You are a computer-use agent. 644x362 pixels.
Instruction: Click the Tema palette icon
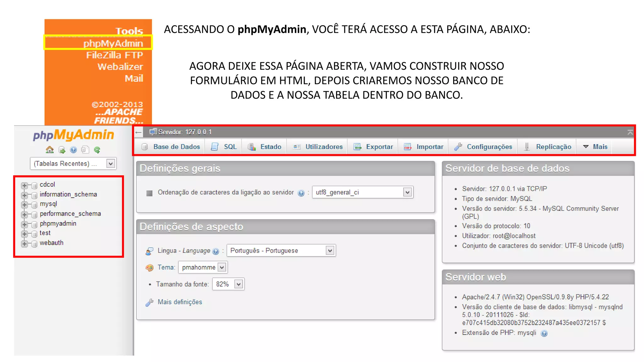(149, 268)
